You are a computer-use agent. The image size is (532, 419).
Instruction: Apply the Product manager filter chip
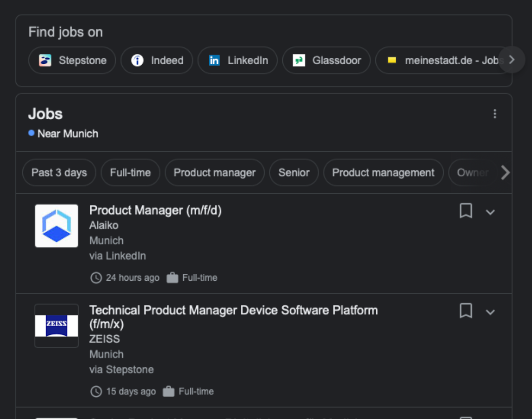[x=214, y=173]
